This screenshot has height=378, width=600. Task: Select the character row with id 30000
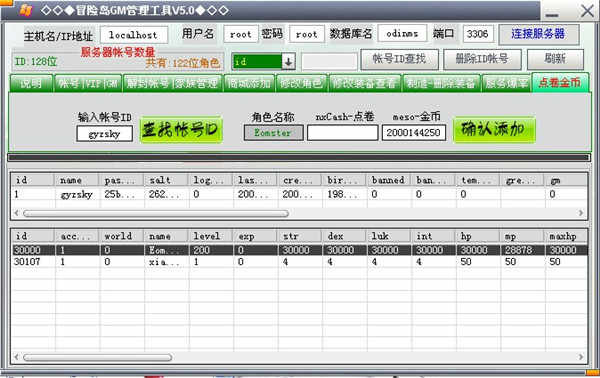pyautogui.click(x=300, y=250)
